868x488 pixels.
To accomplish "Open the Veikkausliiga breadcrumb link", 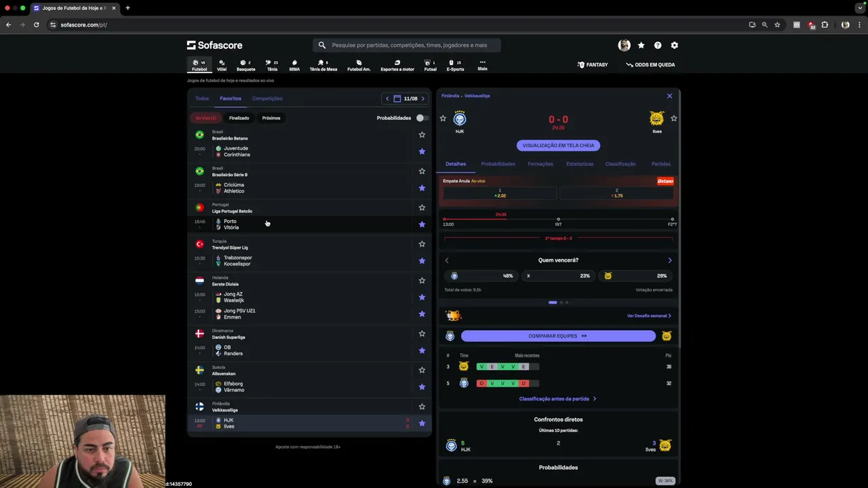I will pos(477,96).
